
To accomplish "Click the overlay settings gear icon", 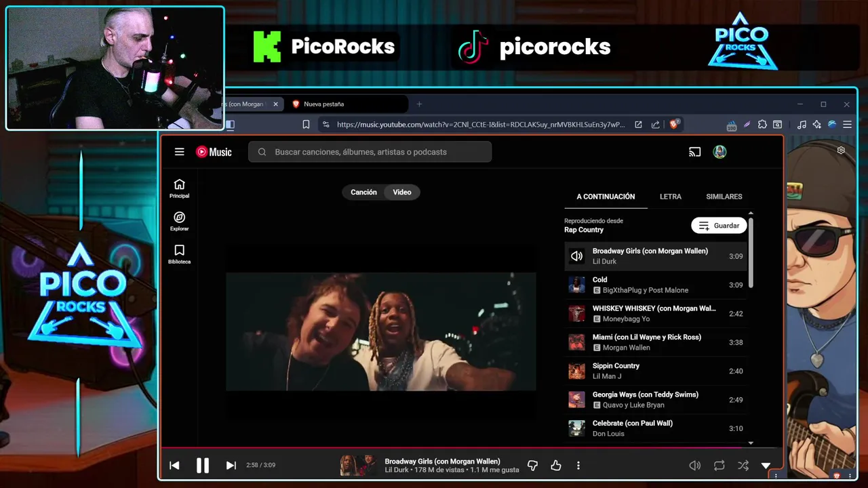I will tap(841, 150).
